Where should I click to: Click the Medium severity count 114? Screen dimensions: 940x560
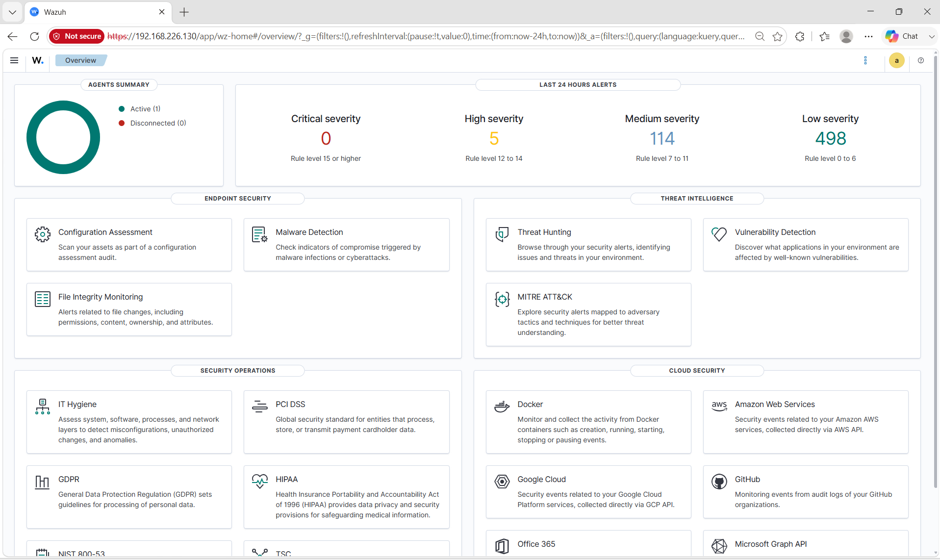coord(662,139)
